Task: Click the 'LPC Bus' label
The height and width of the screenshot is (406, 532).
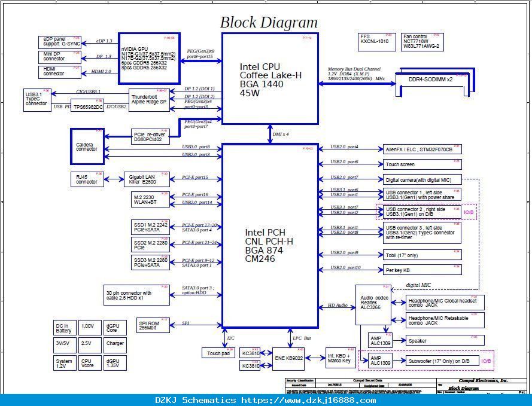Action: (302, 338)
